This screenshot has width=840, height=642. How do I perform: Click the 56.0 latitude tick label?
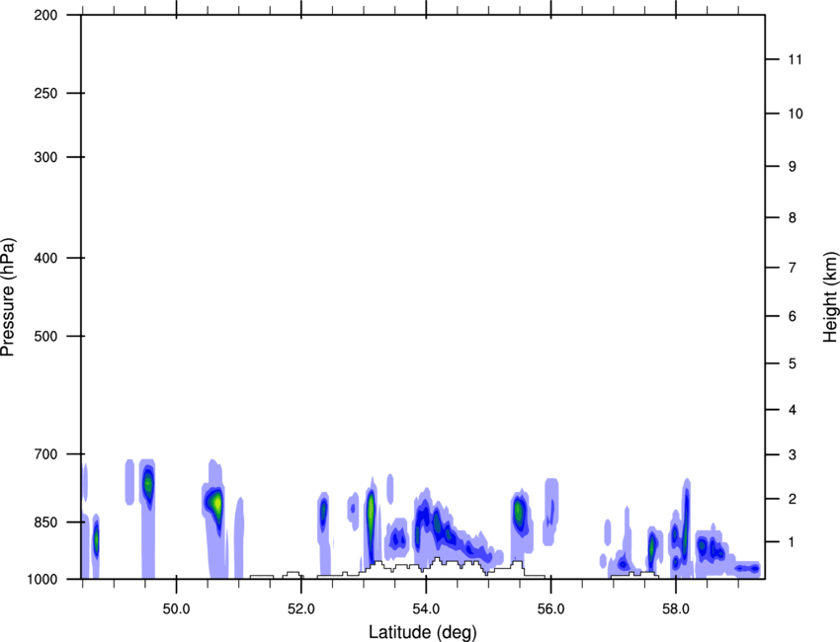point(551,608)
